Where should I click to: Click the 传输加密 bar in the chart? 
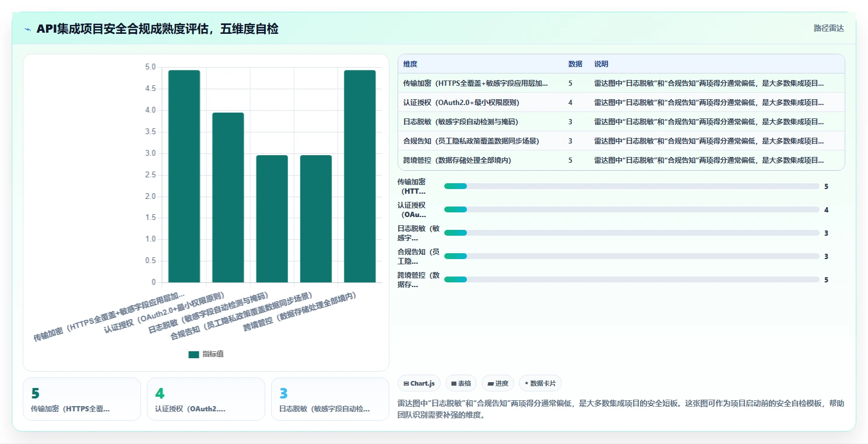[x=184, y=176]
